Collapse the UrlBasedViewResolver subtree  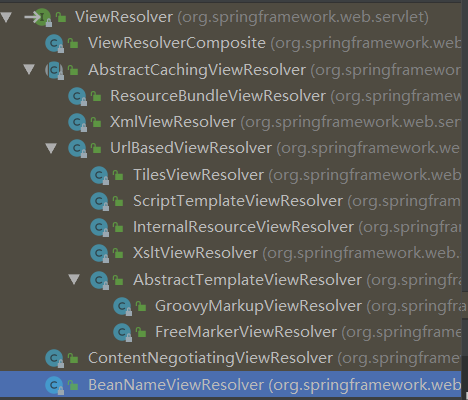coord(51,148)
